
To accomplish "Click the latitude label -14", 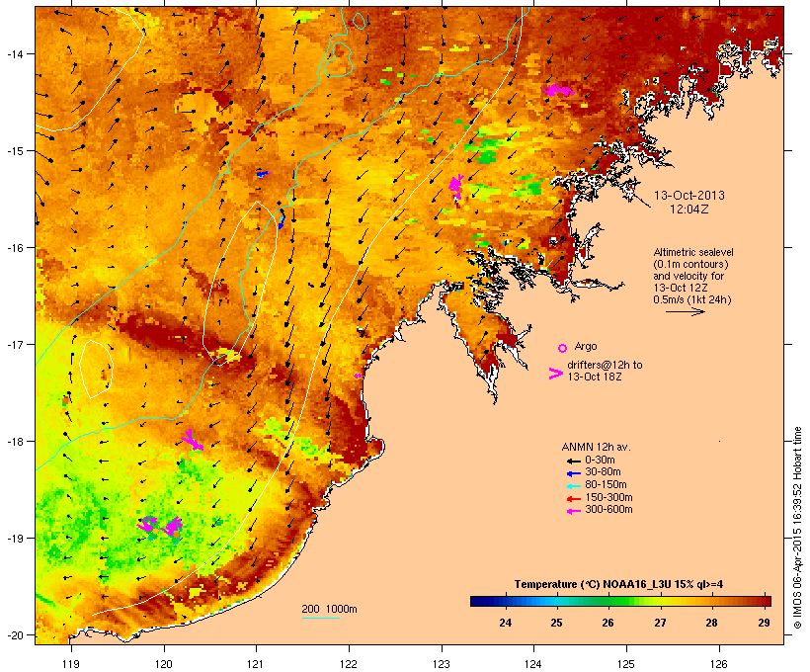I will [x=14, y=54].
